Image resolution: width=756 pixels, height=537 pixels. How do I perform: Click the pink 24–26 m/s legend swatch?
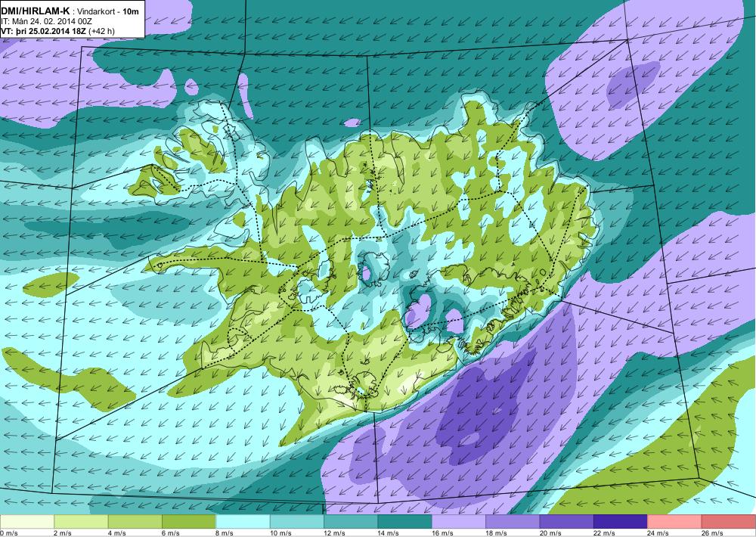coord(674,522)
